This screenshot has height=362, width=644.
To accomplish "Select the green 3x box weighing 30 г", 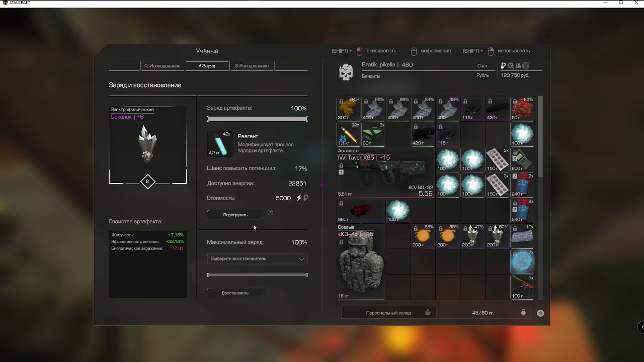I will (x=373, y=134).
